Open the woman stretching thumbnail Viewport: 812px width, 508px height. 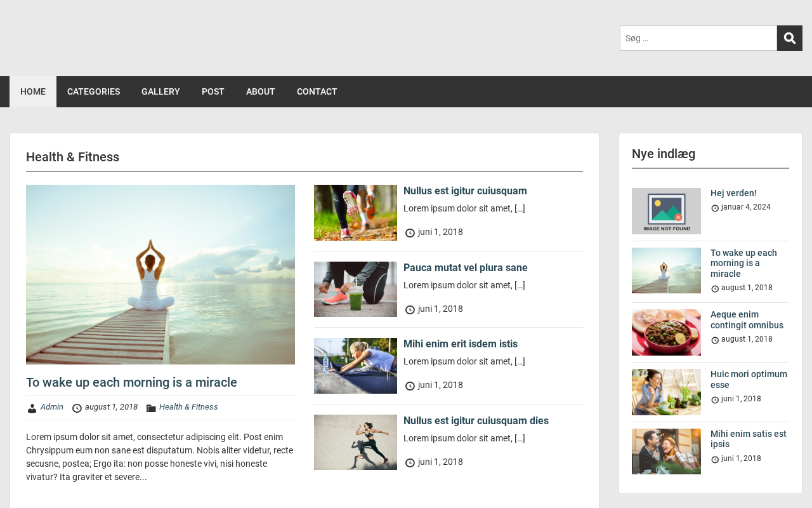355,366
